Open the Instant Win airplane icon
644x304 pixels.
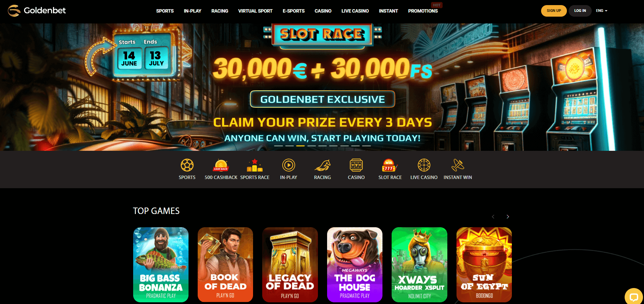[x=458, y=165]
